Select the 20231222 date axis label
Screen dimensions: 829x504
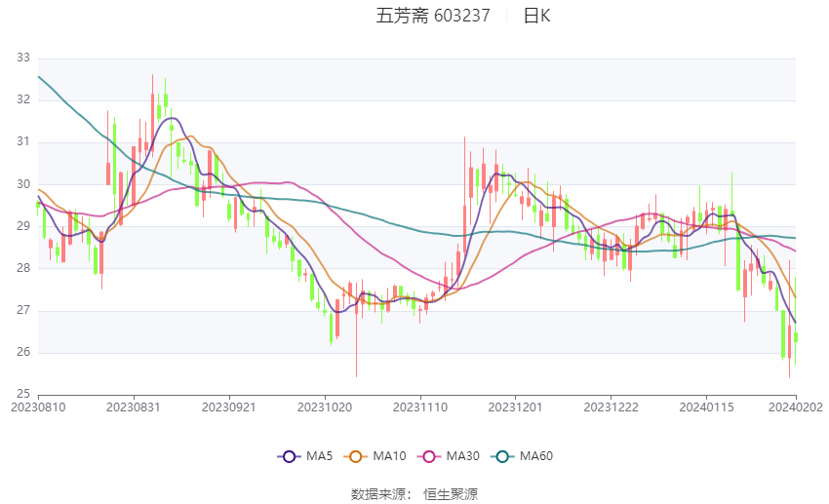(612, 407)
